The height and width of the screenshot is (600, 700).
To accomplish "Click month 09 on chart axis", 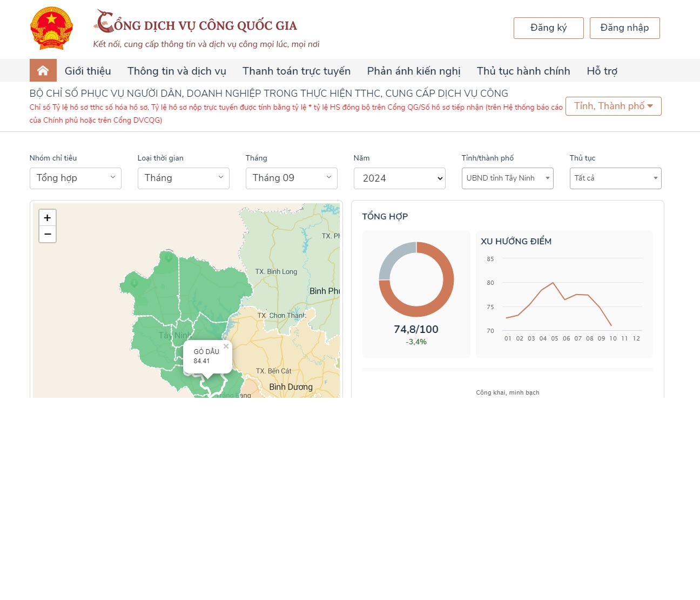I will click(x=601, y=338).
